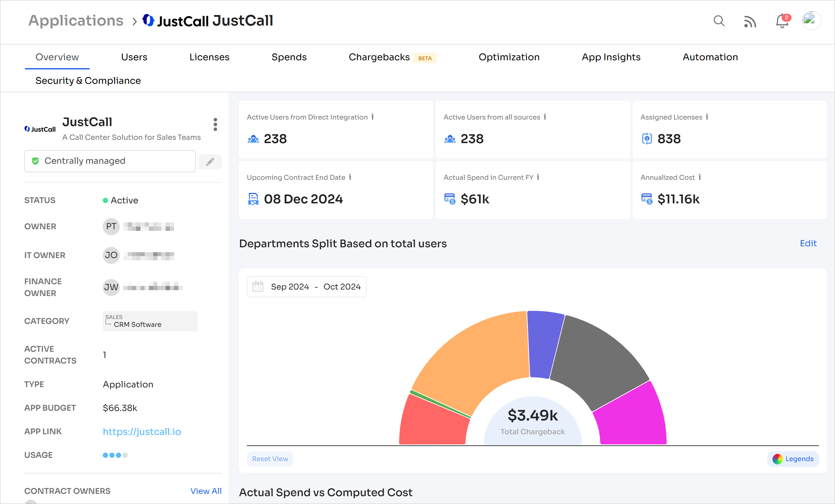
Task: Switch to the Licenses tab
Action: coord(209,57)
